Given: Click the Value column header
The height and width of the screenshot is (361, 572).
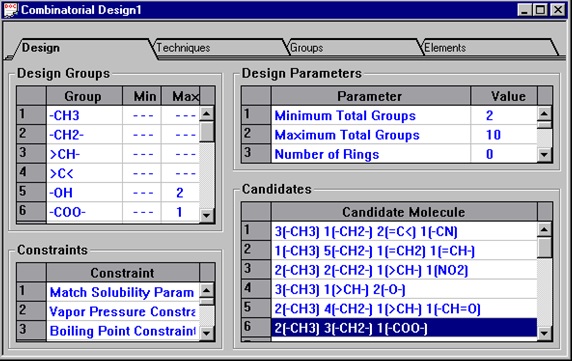Looking at the screenshot, I should click(x=504, y=96).
